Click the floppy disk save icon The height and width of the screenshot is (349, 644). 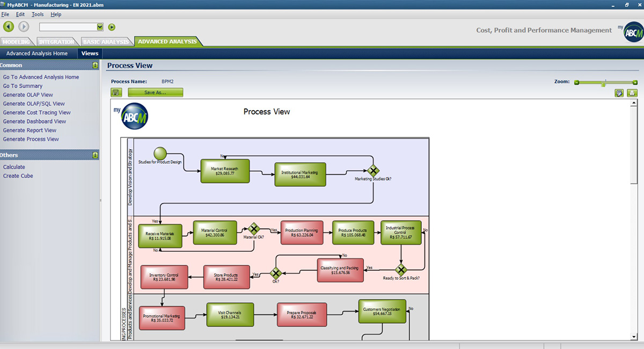click(116, 92)
